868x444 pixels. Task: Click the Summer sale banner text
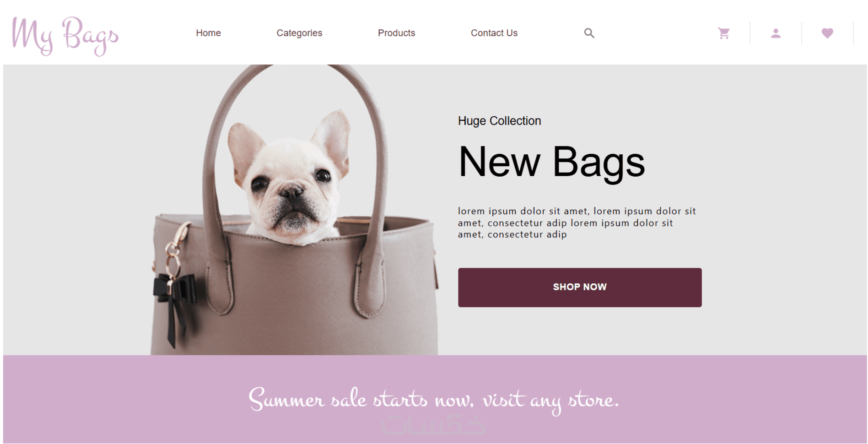[x=434, y=400]
